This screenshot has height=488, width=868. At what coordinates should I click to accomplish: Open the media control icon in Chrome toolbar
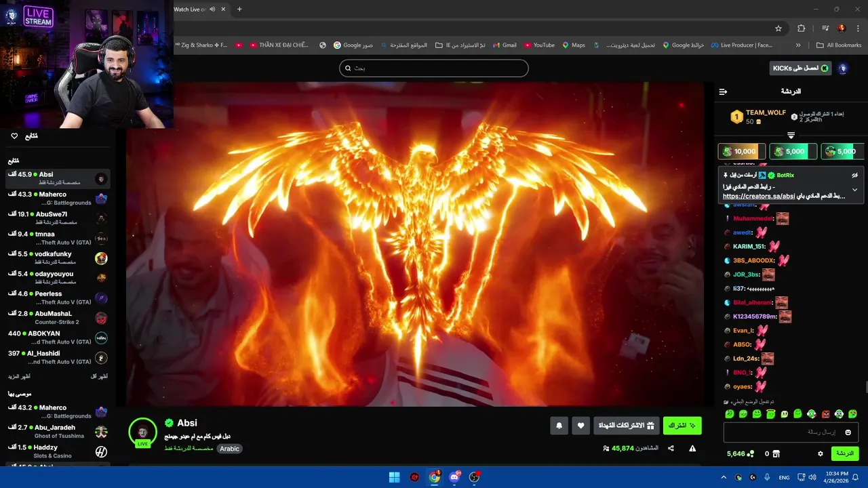click(x=825, y=28)
